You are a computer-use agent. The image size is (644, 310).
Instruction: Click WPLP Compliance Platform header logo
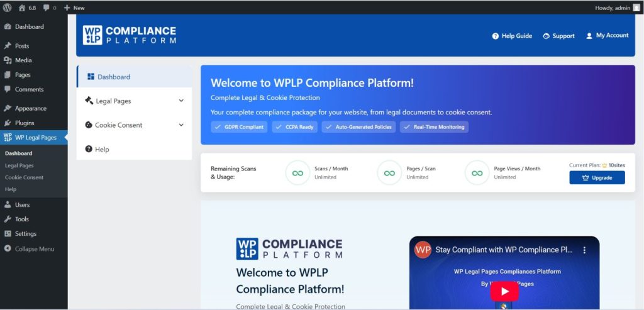[130, 35]
